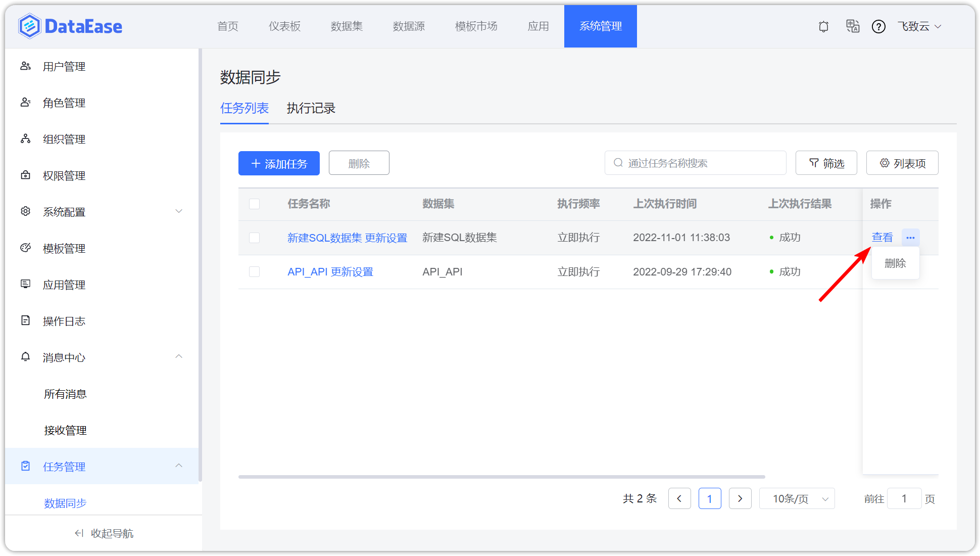Click the language switch icon
Viewport: 980px width, 556px height.
853,26
